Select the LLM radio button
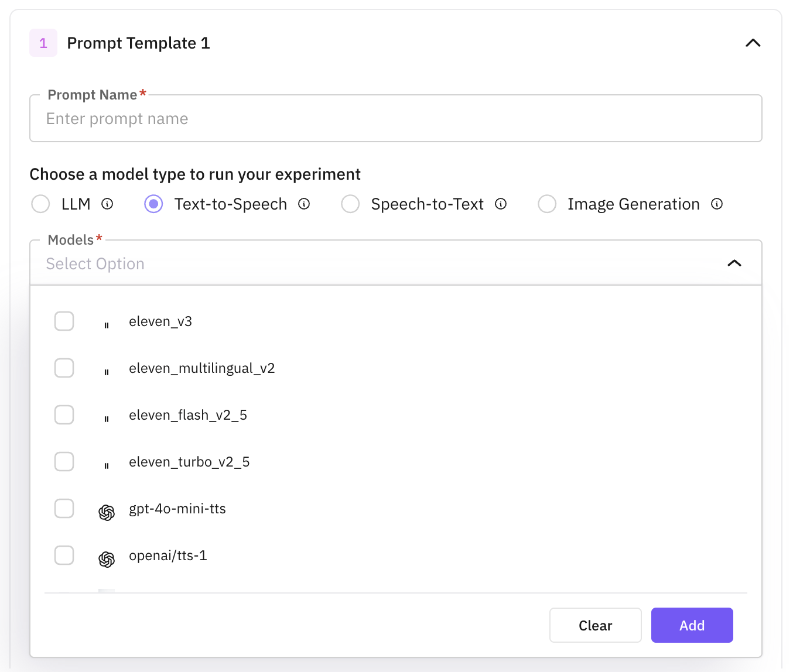 (40, 204)
